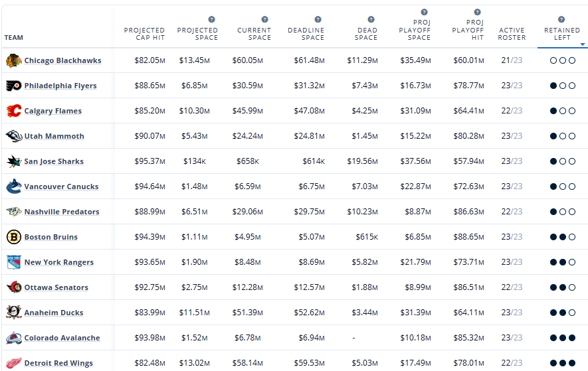Open the New York Rangers link
588x371 pixels.
point(58,263)
